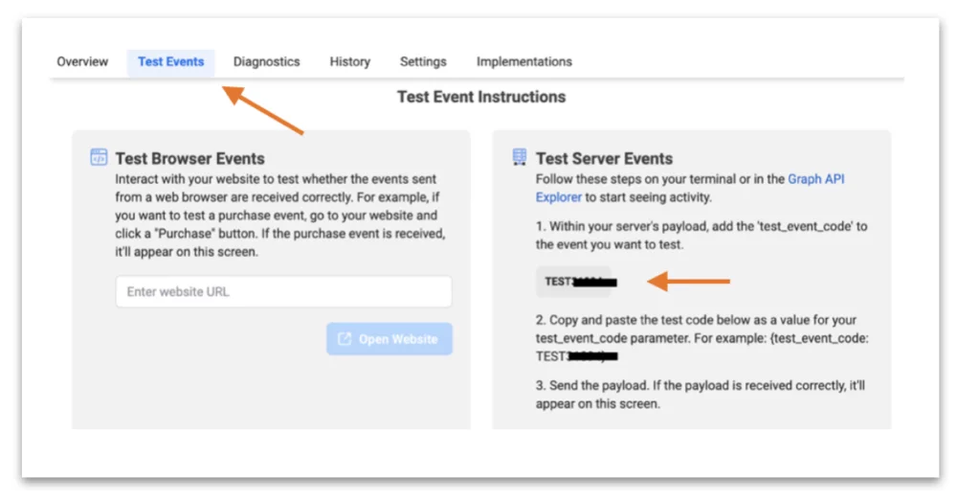
Task: Open the Overview tab
Action: [82, 62]
